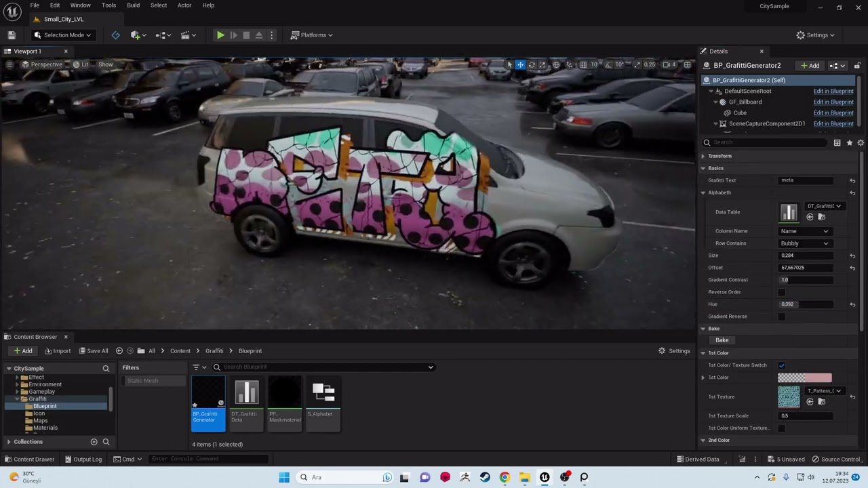
Task: Open T_Pattern texture asset dropdown
Action: click(824, 391)
